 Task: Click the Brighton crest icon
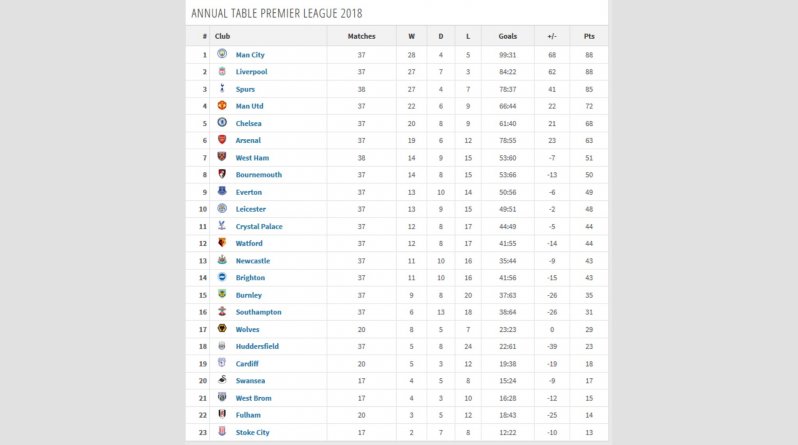[x=222, y=277]
